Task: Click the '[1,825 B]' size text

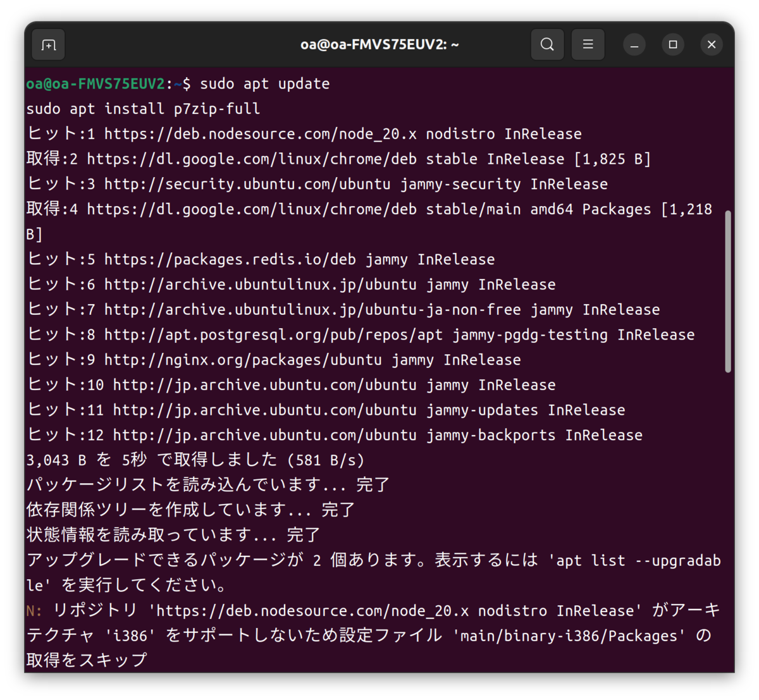Action: [x=612, y=159]
